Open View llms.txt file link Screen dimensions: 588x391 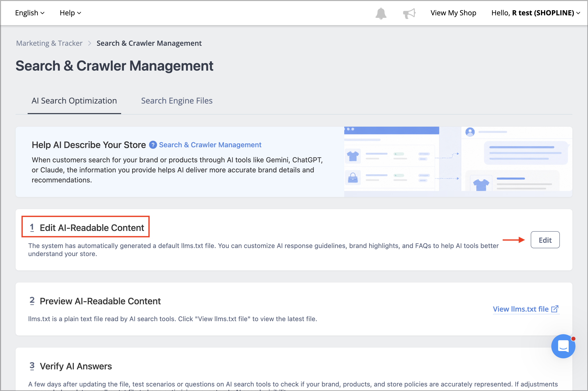pyautogui.click(x=526, y=309)
